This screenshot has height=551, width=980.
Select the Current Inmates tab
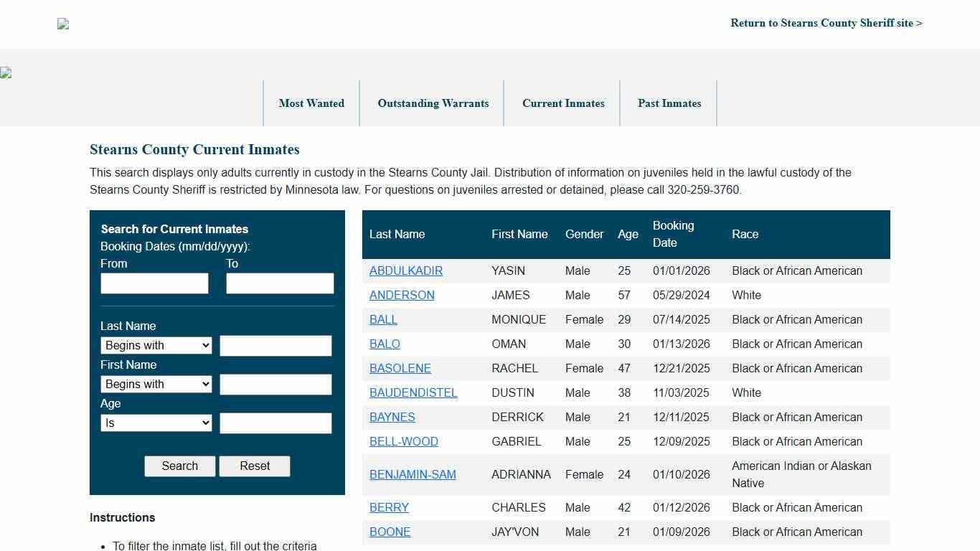563,103
